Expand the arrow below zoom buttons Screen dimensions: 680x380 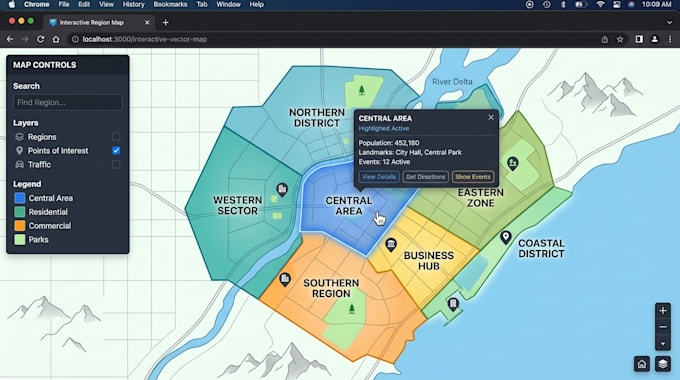click(663, 344)
